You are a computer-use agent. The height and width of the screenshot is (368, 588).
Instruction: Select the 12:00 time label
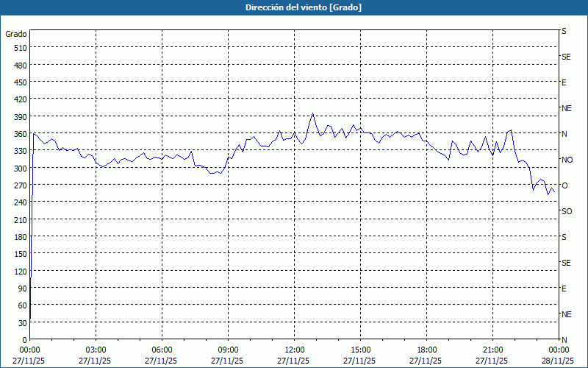click(294, 350)
